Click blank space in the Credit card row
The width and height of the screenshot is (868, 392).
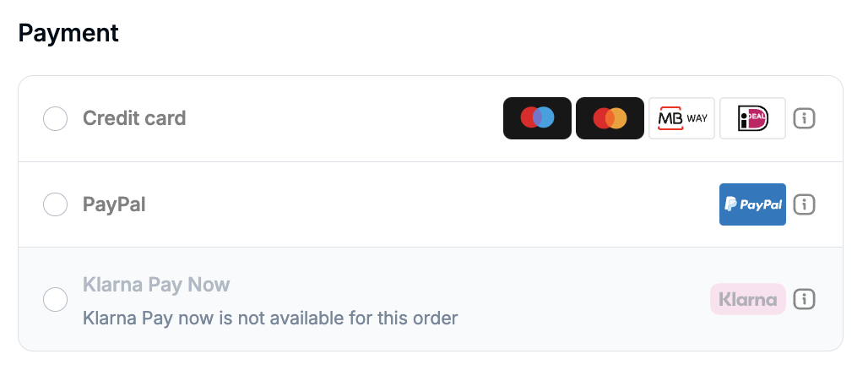pyautogui.click(x=338, y=118)
